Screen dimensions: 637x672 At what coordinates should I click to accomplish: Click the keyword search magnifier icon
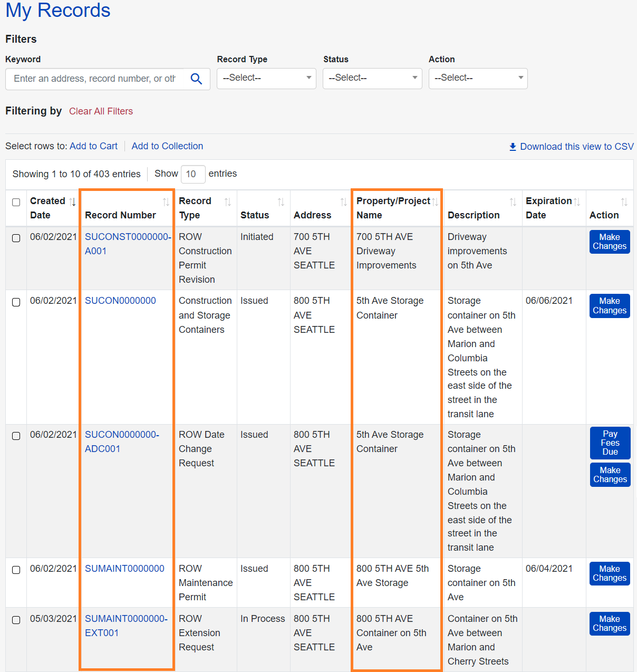[x=196, y=79]
